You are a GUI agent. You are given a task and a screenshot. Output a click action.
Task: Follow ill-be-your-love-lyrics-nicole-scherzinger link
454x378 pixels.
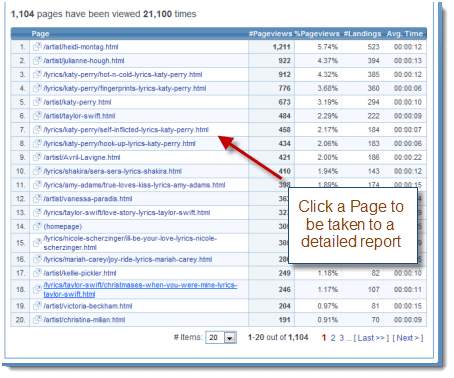[130, 243]
